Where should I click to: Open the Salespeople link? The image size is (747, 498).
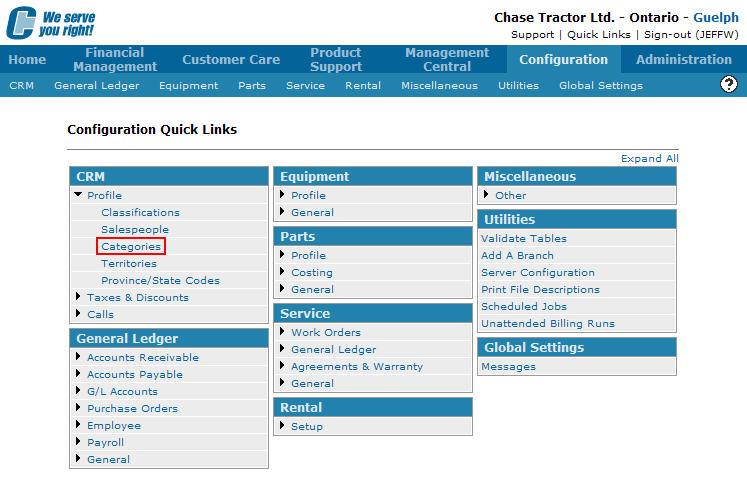135,230
